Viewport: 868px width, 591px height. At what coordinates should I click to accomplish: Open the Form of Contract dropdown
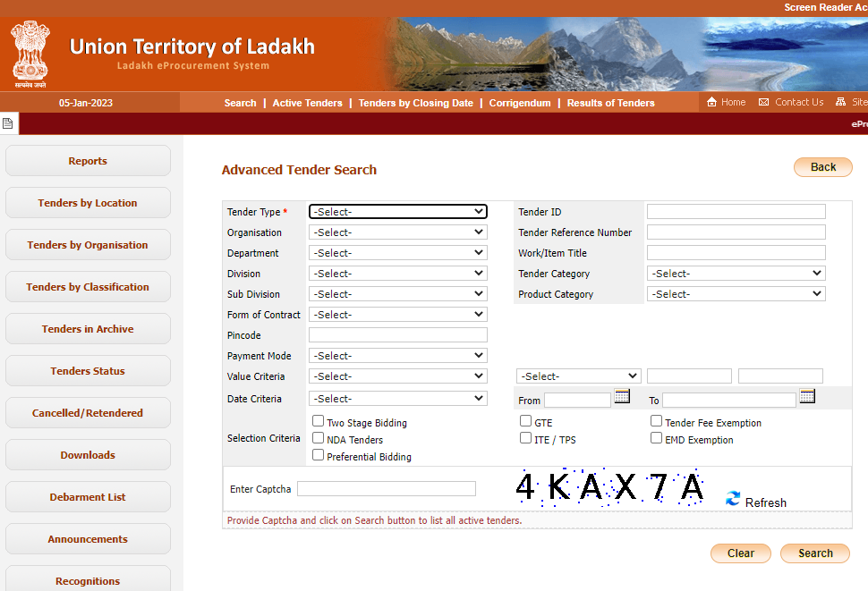pyautogui.click(x=397, y=315)
